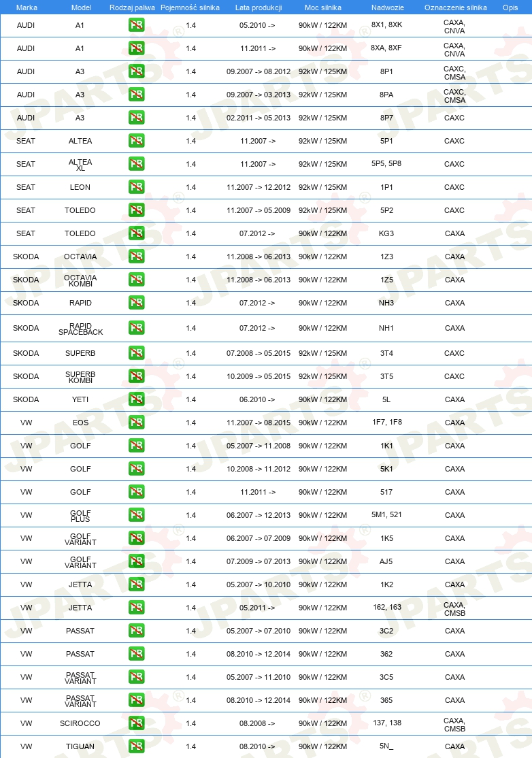This screenshot has height=758, width=532.
Task: Click the fuel icon in the VW JETTA 1K2 row
Action: [136, 584]
